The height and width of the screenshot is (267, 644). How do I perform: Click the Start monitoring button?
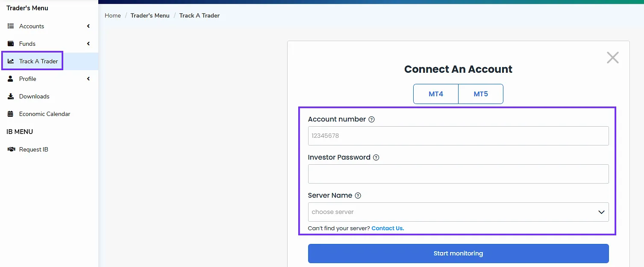(458, 253)
